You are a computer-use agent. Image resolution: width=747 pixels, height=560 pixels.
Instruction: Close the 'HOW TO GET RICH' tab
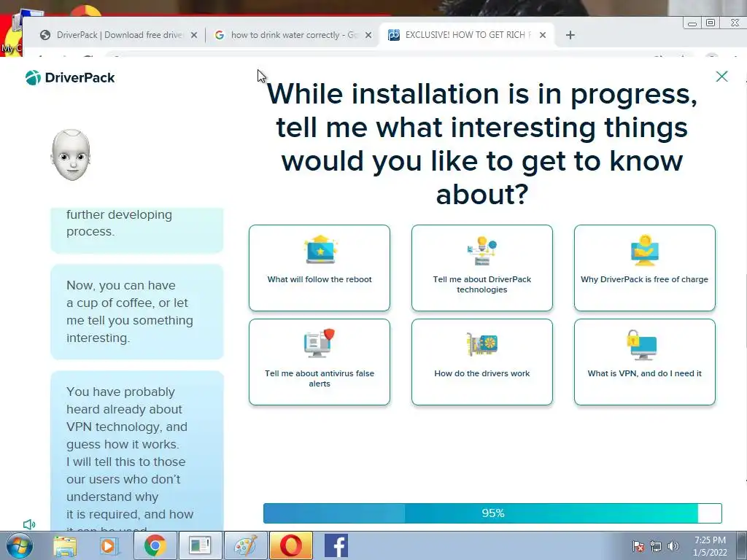(543, 35)
